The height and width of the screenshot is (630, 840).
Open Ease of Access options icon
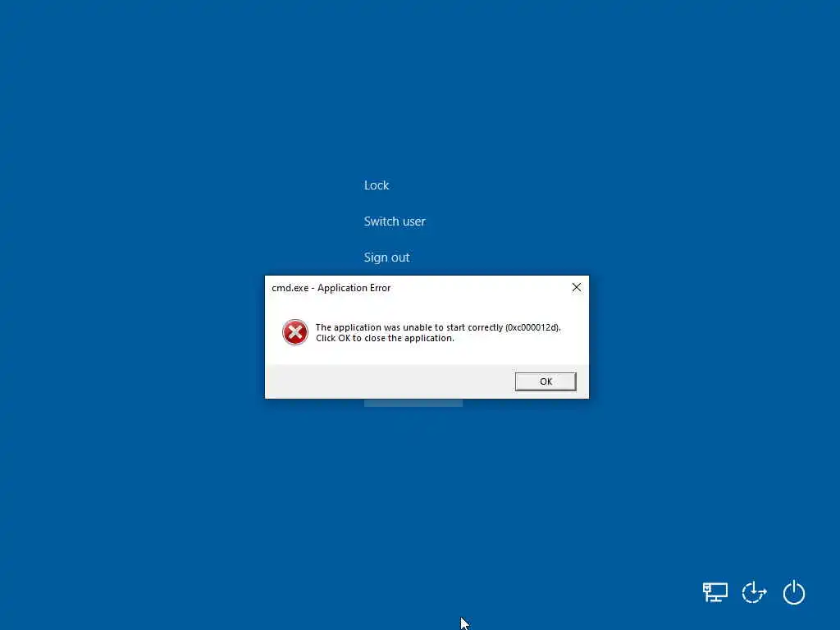[755, 592]
